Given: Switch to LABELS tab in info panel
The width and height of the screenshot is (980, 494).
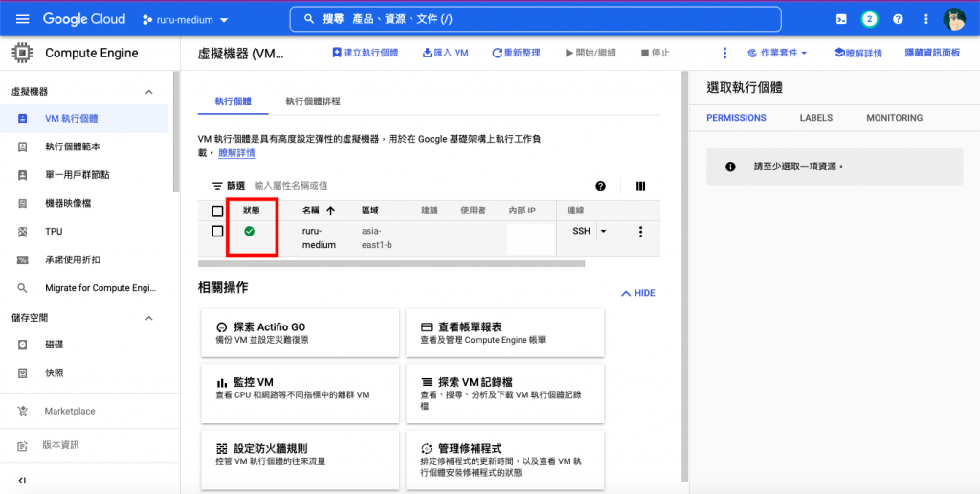Looking at the screenshot, I should 816,118.
